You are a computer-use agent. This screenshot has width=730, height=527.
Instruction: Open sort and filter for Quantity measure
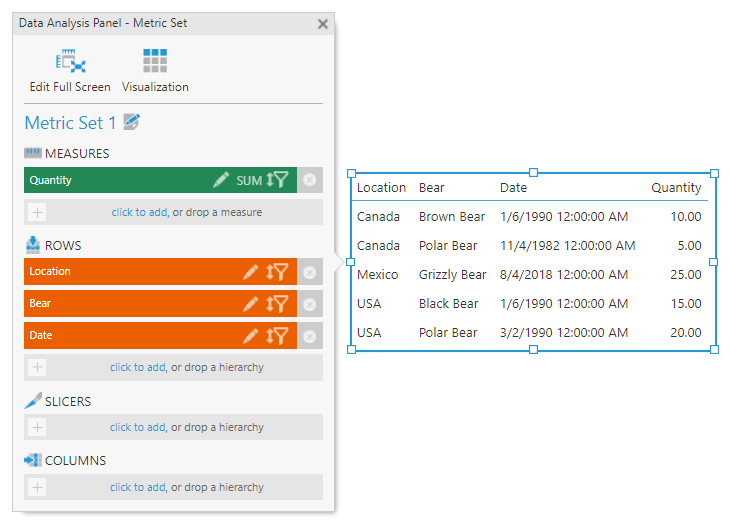pyautogui.click(x=277, y=180)
